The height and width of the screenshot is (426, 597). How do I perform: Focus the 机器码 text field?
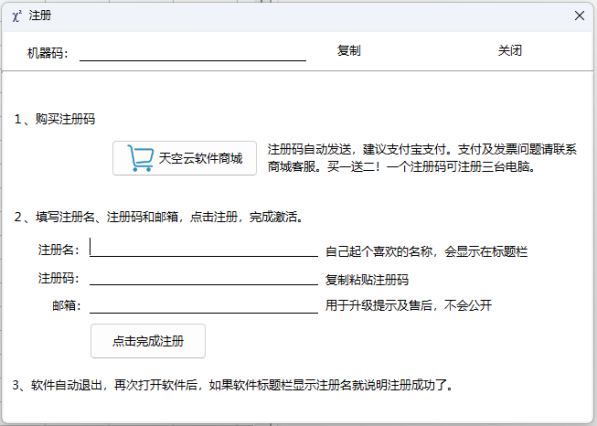(x=193, y=52)
